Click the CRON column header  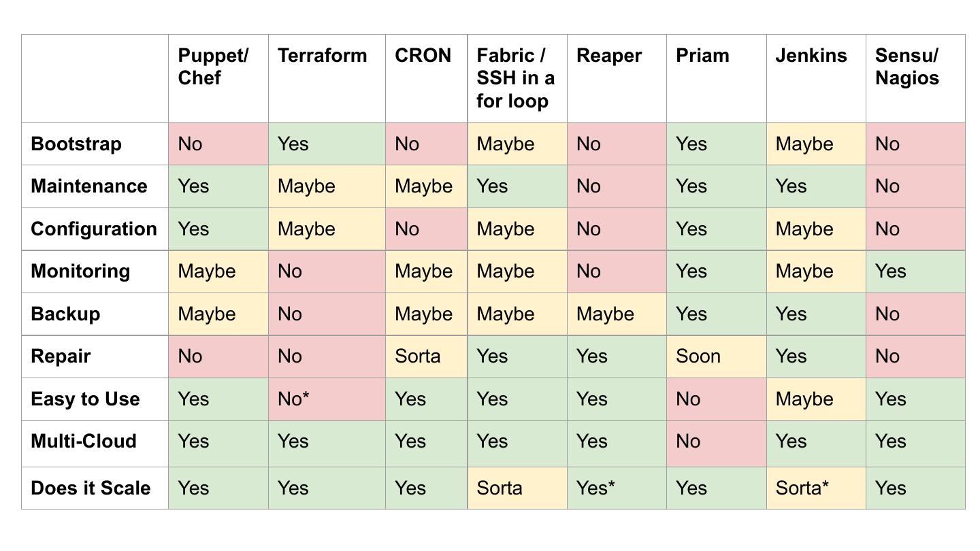[x=423, y=56]
